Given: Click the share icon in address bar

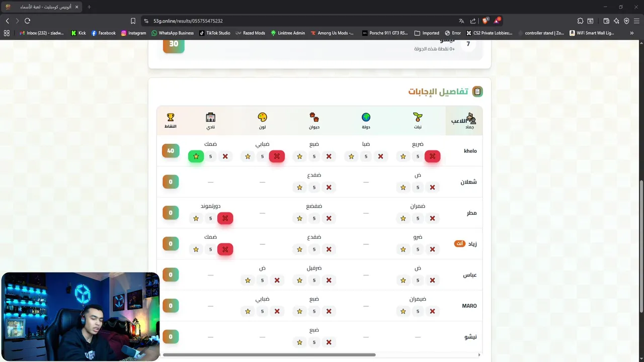Looking at the screenshot, I should (473, 21).
